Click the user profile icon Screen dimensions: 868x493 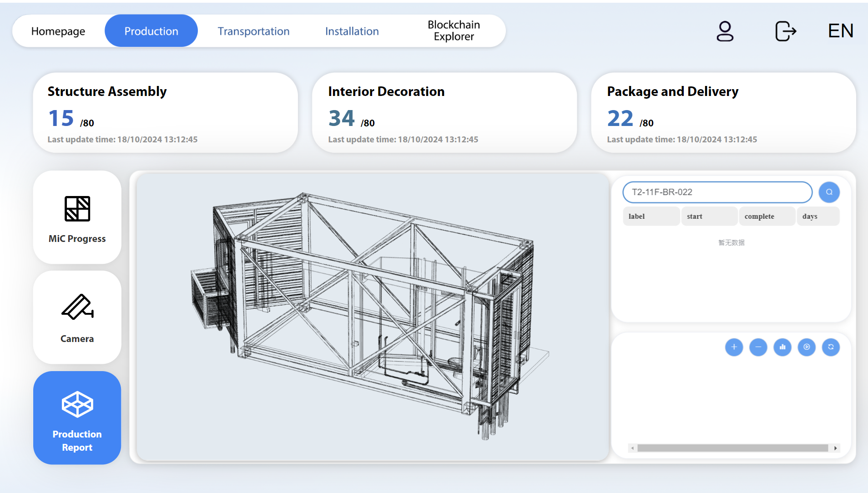[x=725, y=31]
